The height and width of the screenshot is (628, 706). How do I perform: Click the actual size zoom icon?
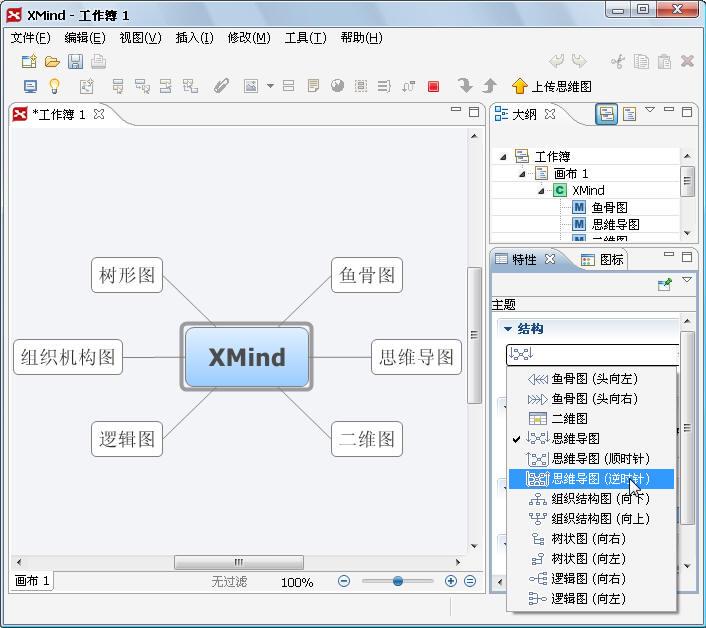tap(470, 581)
